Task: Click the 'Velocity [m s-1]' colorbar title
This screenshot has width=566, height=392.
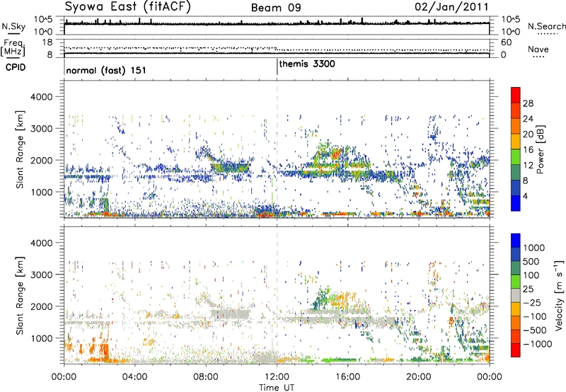Action: [559, 295]
